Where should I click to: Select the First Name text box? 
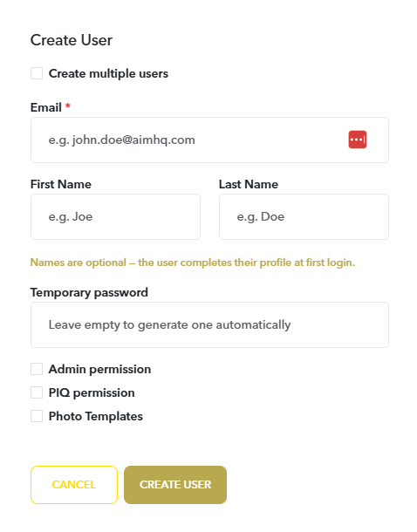pos(115,217)
